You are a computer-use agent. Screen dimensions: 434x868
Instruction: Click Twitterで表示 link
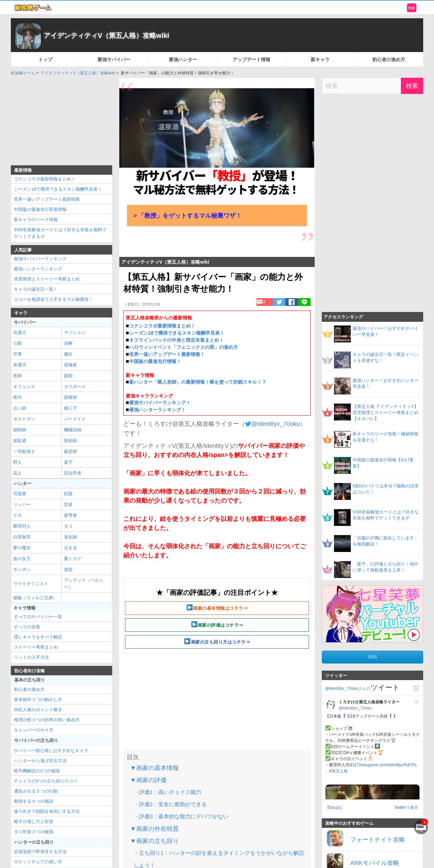click(406, 807)
